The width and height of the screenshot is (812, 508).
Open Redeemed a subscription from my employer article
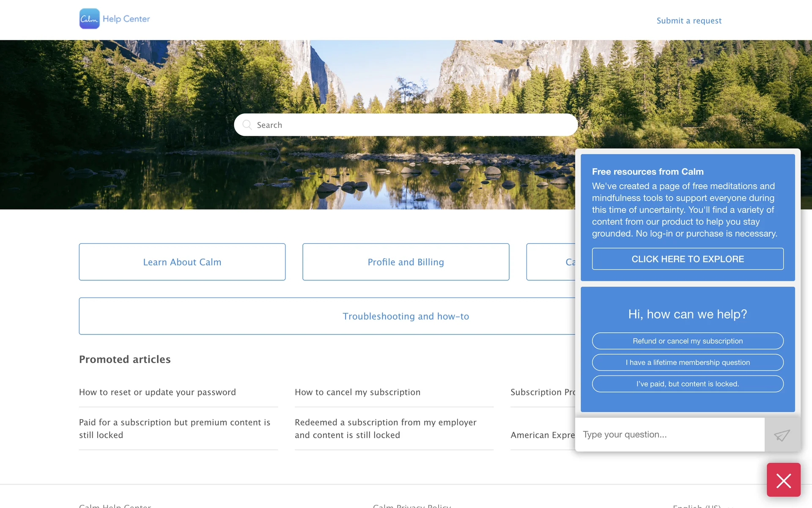[385, 428]
